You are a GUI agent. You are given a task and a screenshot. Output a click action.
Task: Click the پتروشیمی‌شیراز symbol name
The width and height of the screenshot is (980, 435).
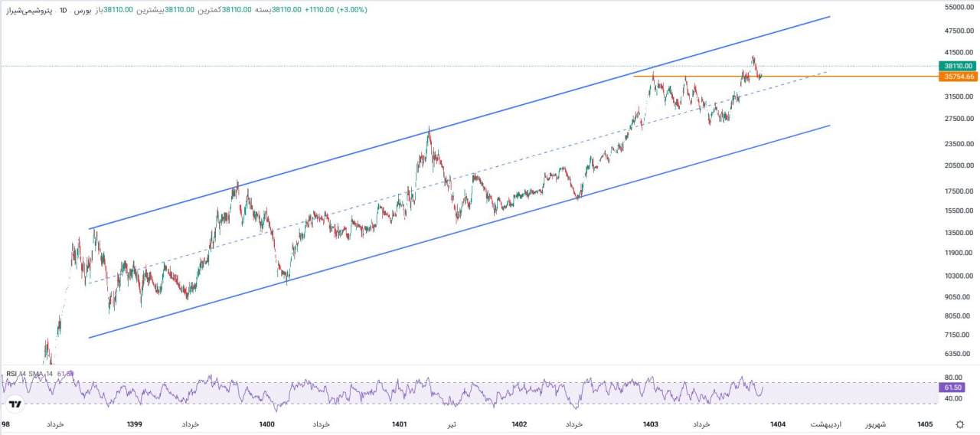pos(29,11)
